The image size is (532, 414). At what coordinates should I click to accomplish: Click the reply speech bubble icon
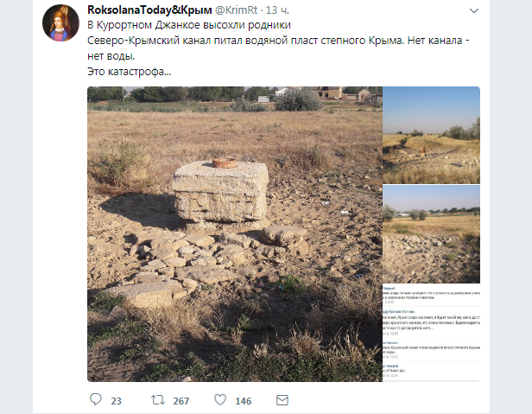tap(95, 399)
